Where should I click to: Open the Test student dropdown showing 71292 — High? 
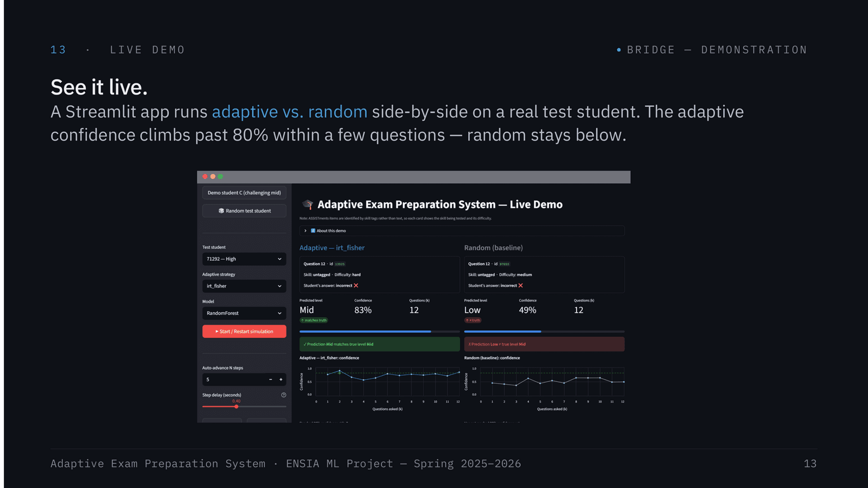pos(244,259)
